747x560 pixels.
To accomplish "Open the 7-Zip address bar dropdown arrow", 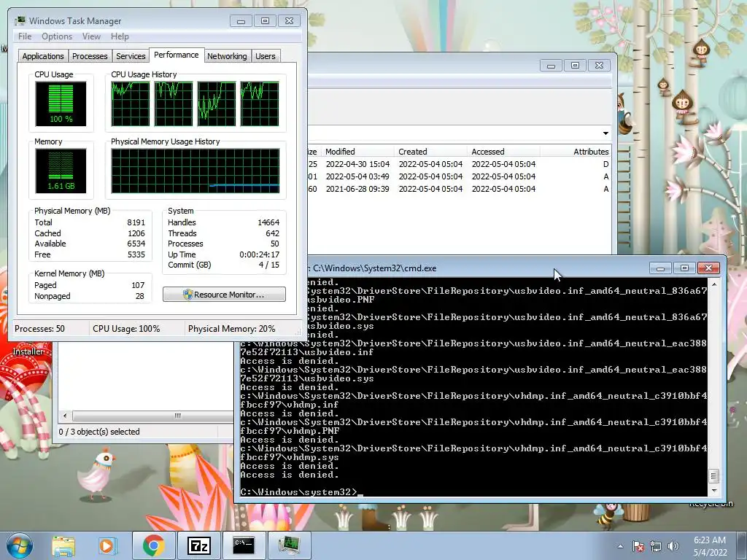I will click(605, 133).
